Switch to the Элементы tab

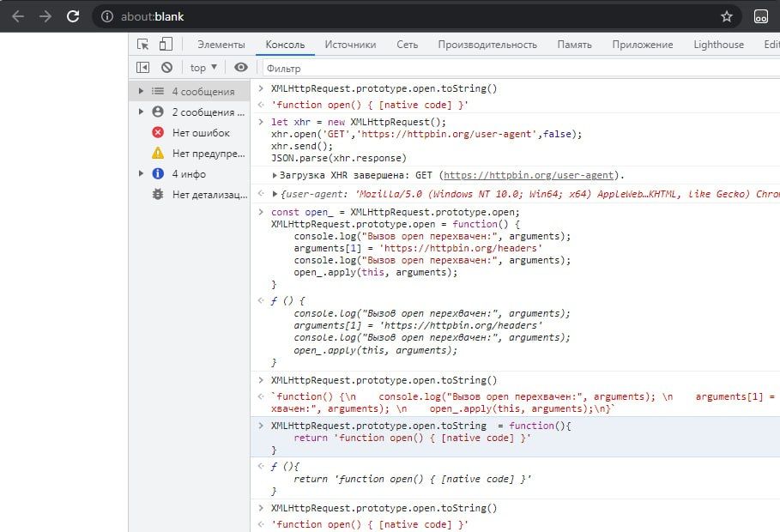point(221,45)
